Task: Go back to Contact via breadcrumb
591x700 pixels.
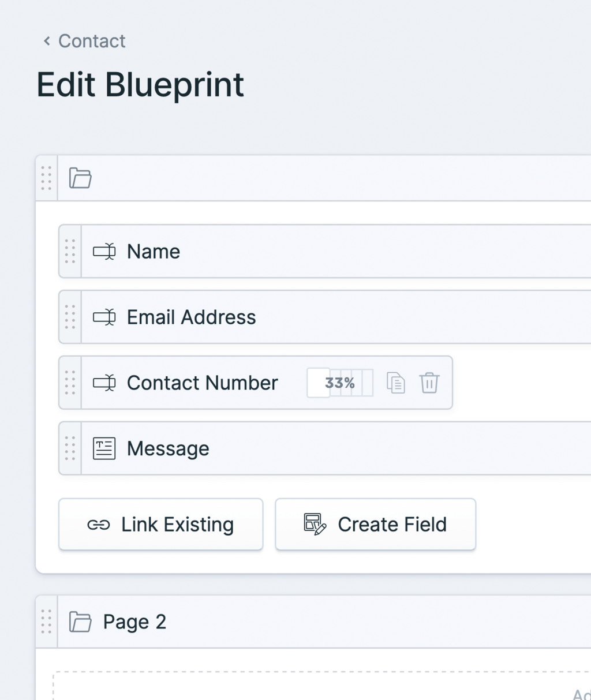Action: click(84, 41)
